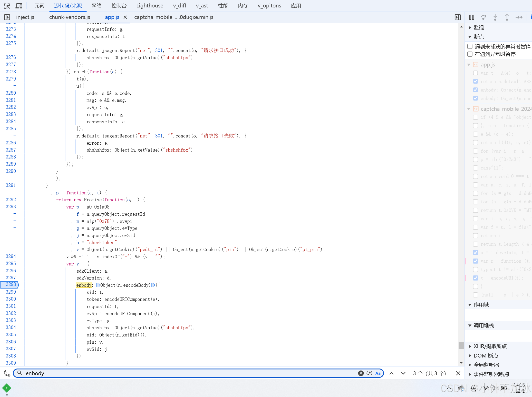Enable pause on uncaught exceptions checkbox
Viewport: 532px width, 397px height.
click(x=470, y=46)
